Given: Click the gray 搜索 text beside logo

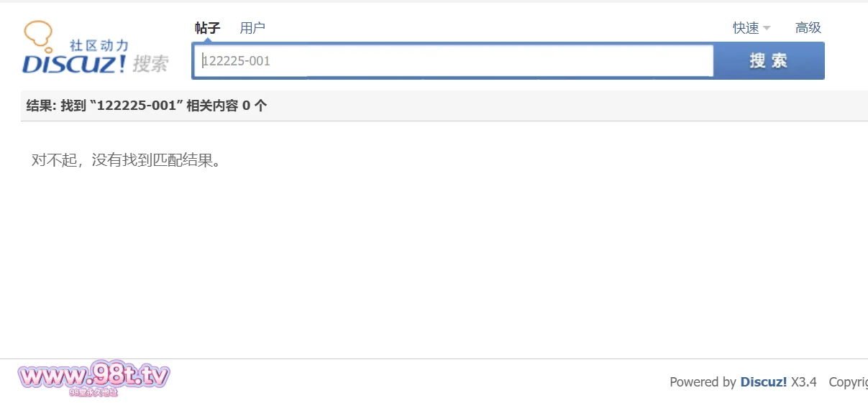Looking at the screenshot, I should coord(150,64).
